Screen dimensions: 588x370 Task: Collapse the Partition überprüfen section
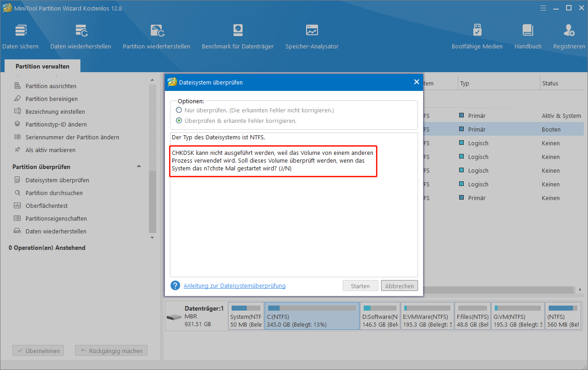click(x=139, y=167)
